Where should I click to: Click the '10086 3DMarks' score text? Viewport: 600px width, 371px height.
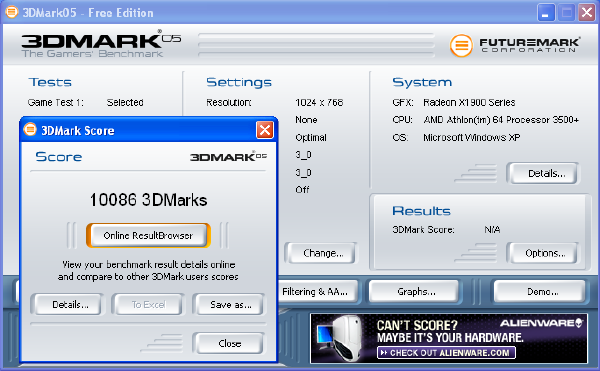click(x=148, y=200)
